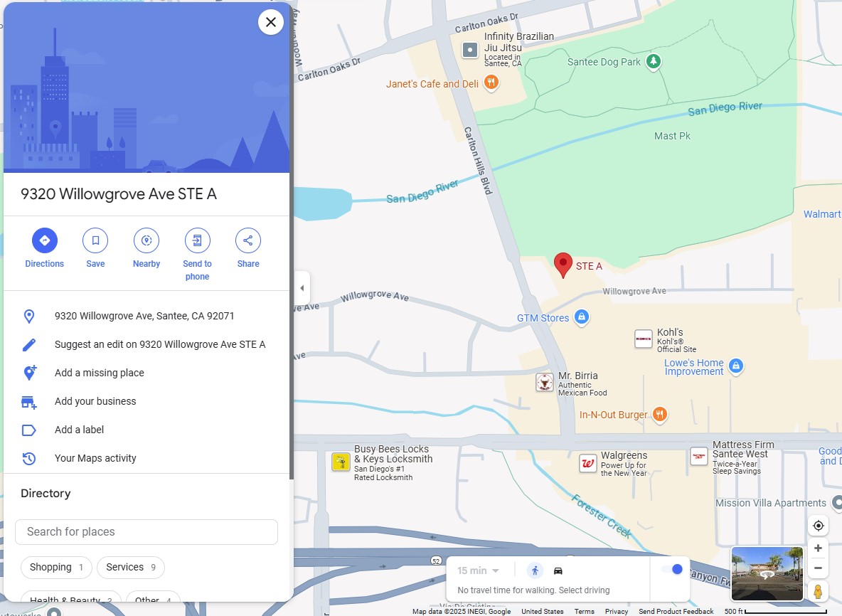The image size is (842, 616).
Task: Open Janet's Cafe and Deli marker
Action: coord(491,83)
